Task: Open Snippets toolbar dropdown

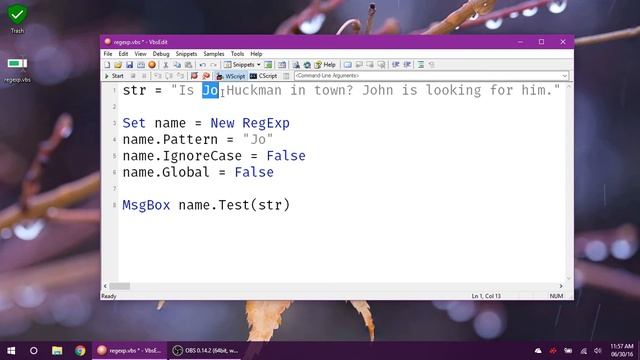Action: pos(259,65)
